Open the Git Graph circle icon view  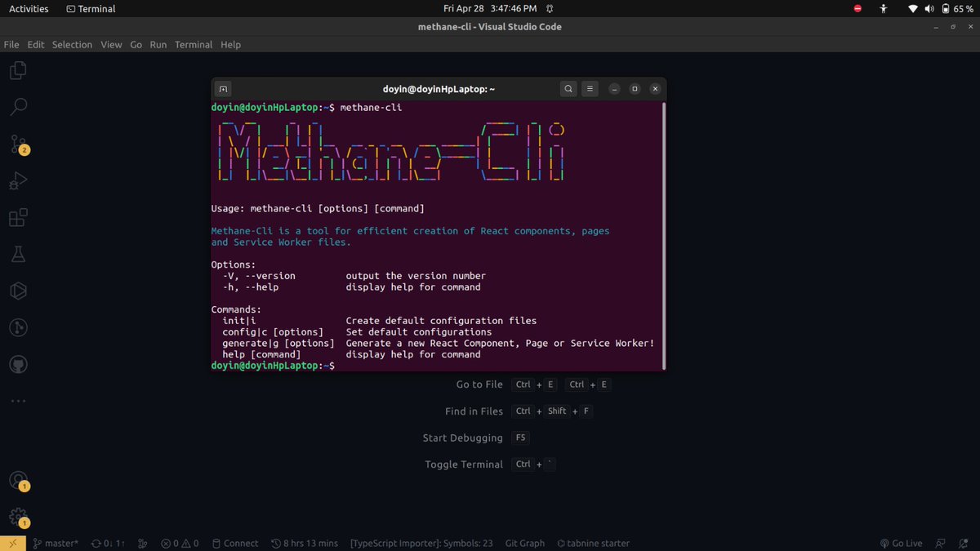(x=18, y=327)
